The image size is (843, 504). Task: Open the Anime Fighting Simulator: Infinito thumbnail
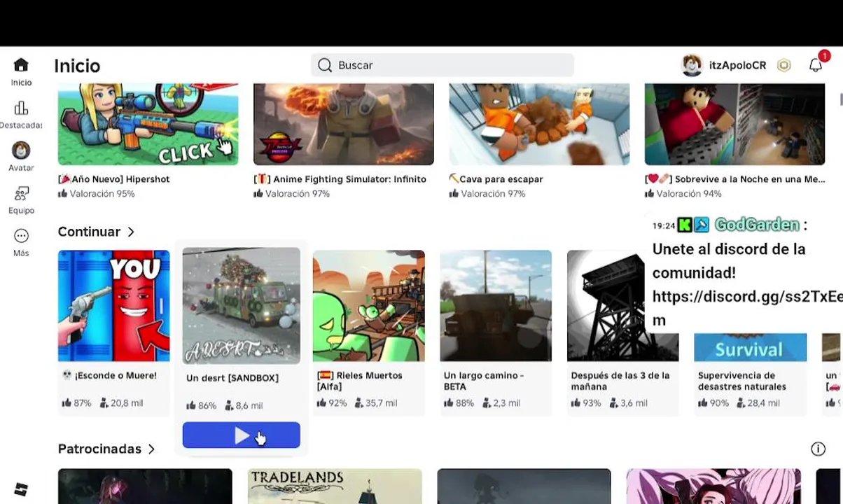point(343,124)
